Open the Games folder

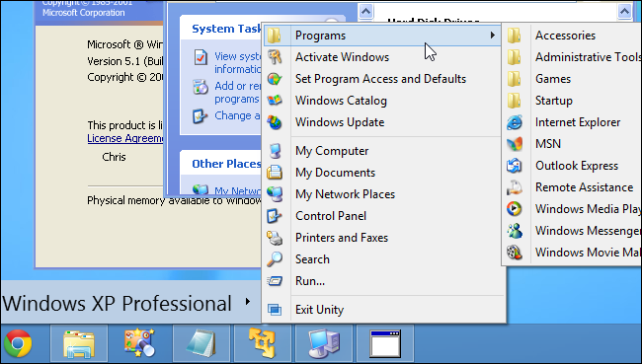click(x=553, y=79)
